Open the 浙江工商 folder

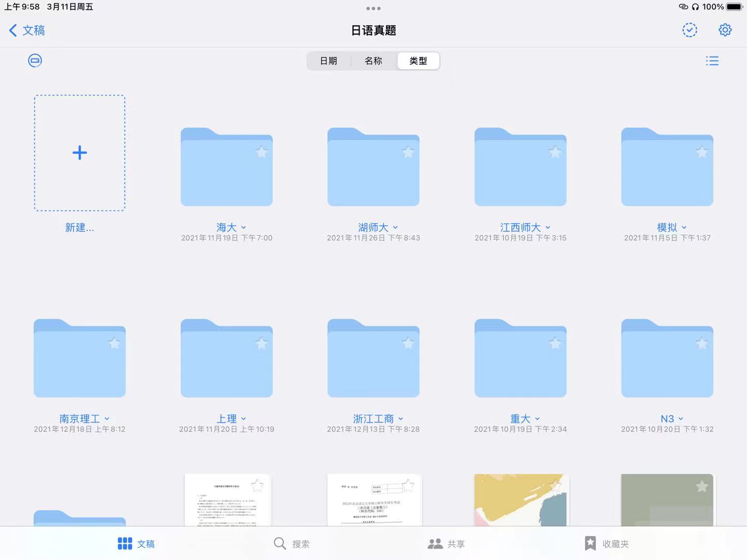[x=374, y=358]
